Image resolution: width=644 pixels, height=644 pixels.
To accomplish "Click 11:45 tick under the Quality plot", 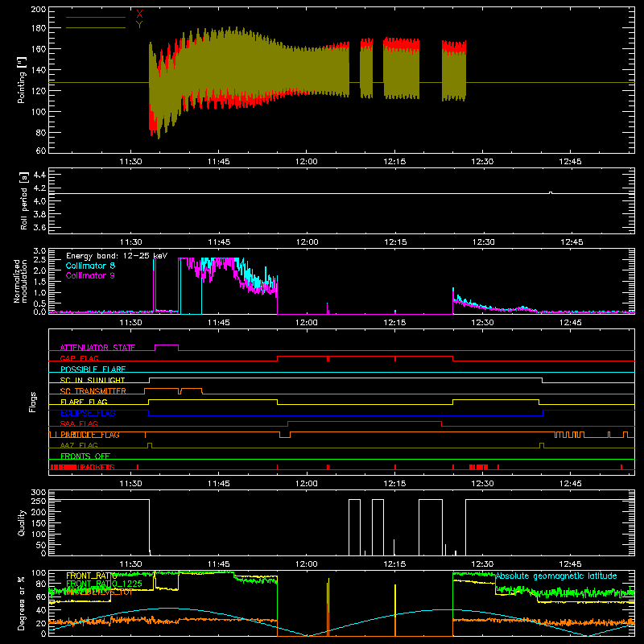I will click(219, 564).
